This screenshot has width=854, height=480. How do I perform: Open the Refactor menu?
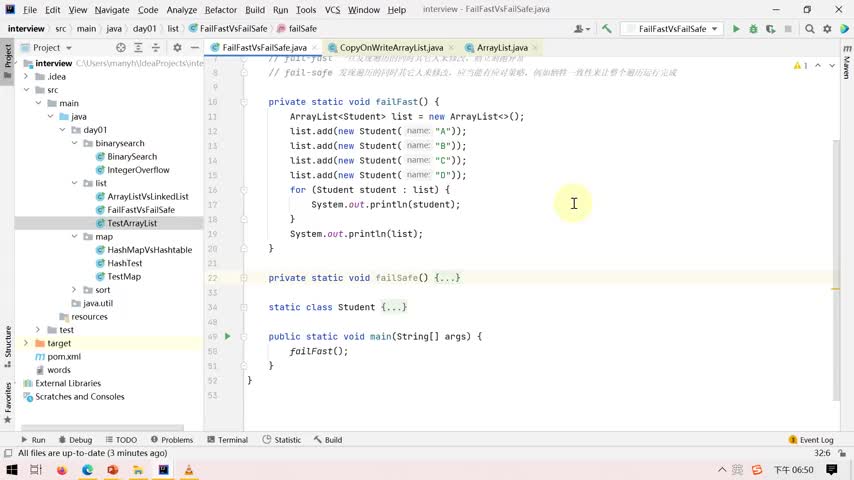[221, 10]
